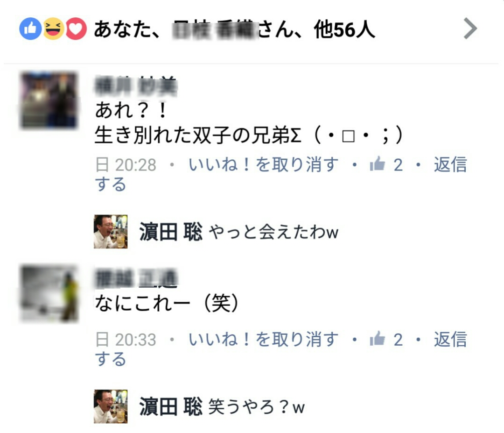504x433 pixels.
Task: Open blurred profile photo of first commenter
Action: (x=49, y=100)
